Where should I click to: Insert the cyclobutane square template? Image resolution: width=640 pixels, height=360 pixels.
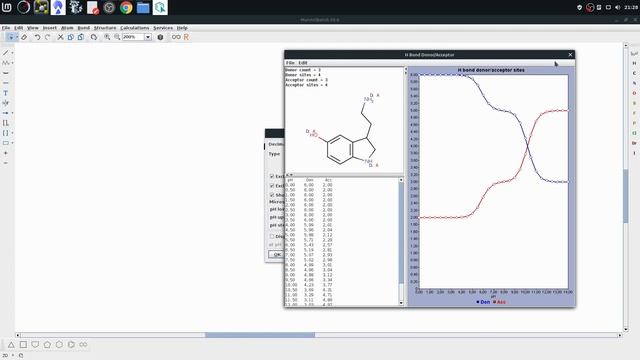pyautogui.click(x=23, y=345)
